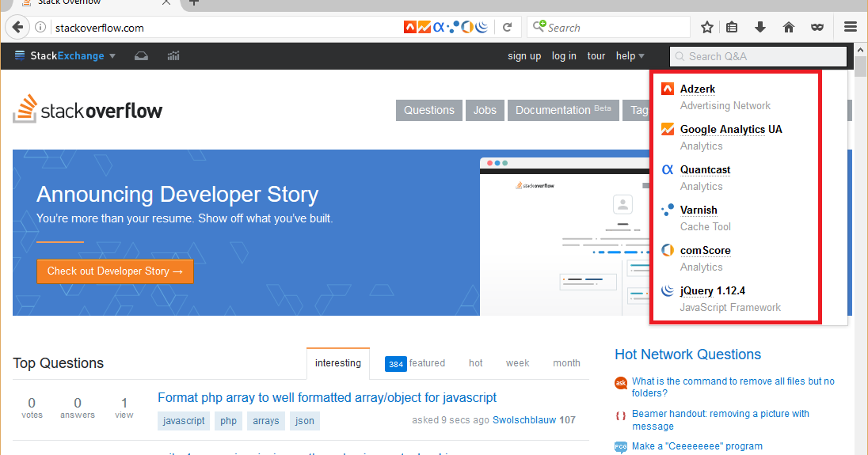Click the sign up link
The height and width of the screenshot is (455, 868).
point(524,56)
